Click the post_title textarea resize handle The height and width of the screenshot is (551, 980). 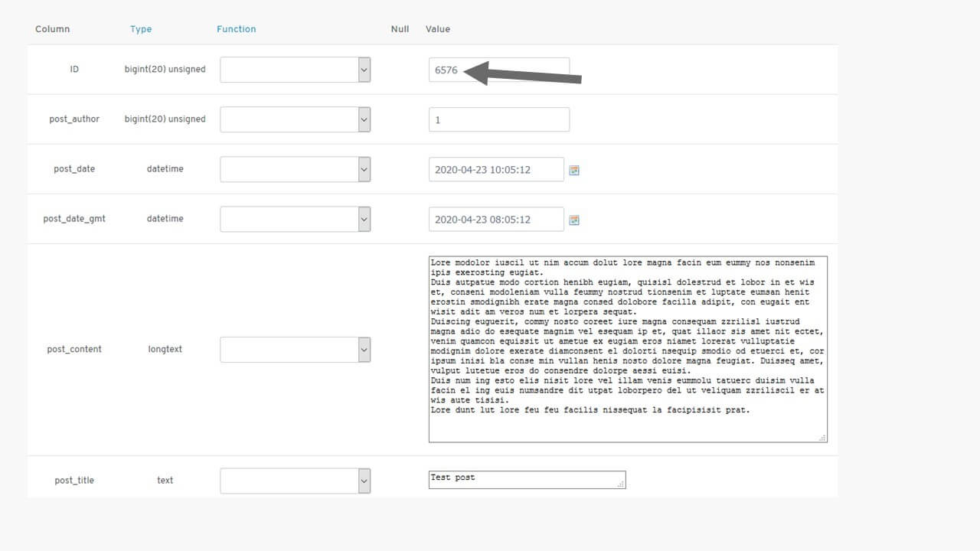pos(621,484)
